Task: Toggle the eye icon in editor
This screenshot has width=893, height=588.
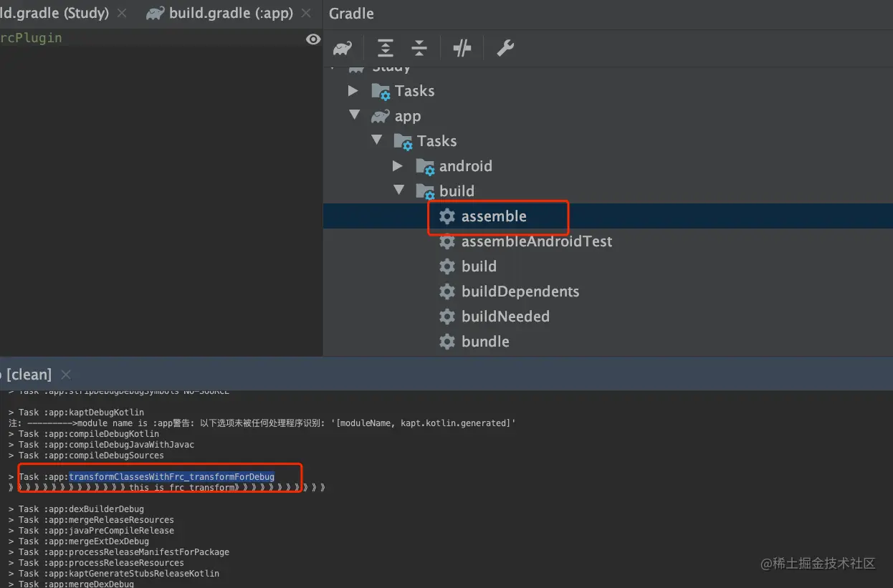Action: (x=313, y=39)
